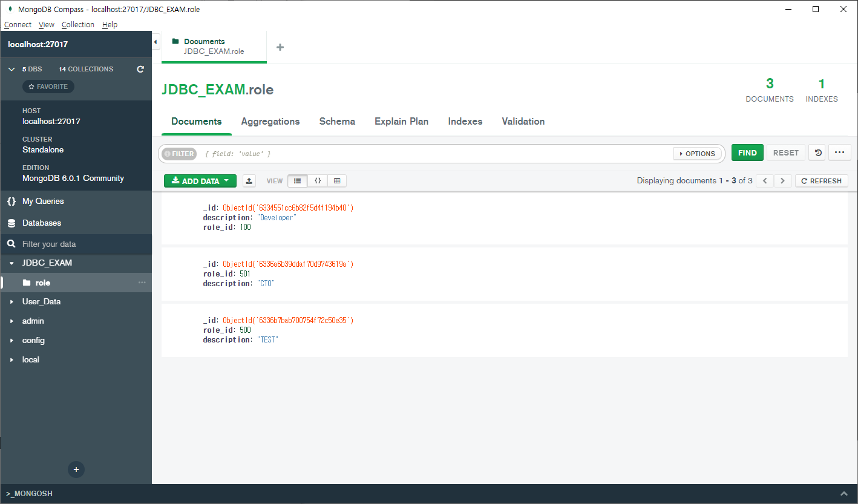858x504 pixels.
Task: Switch to table view
Action: [x=337, y=181]
